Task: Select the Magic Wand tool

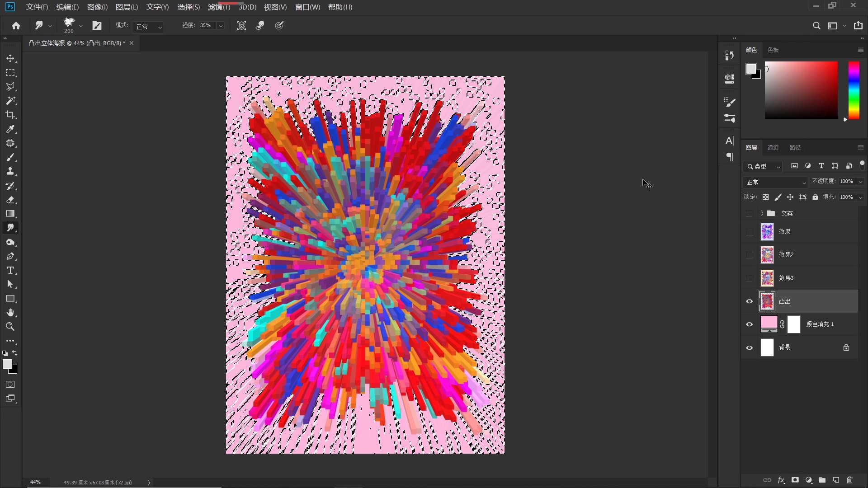Action: coord(10,101)
